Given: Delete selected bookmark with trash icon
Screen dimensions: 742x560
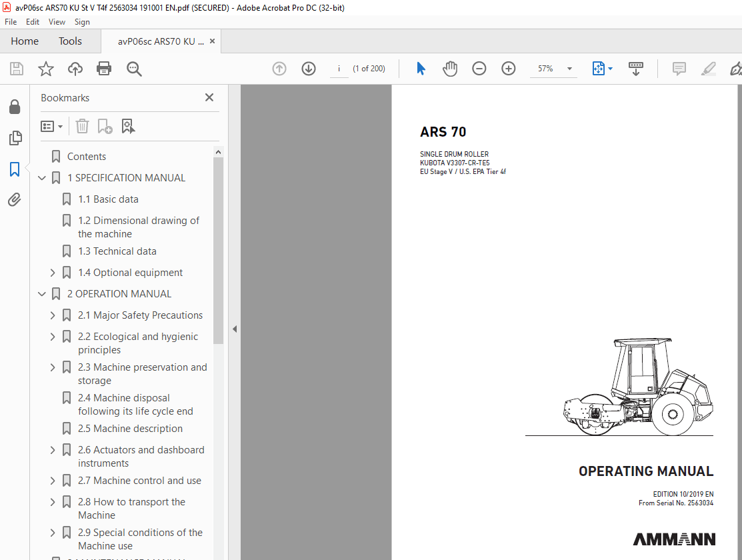Looking at the screenshot, I should [81, 126].
